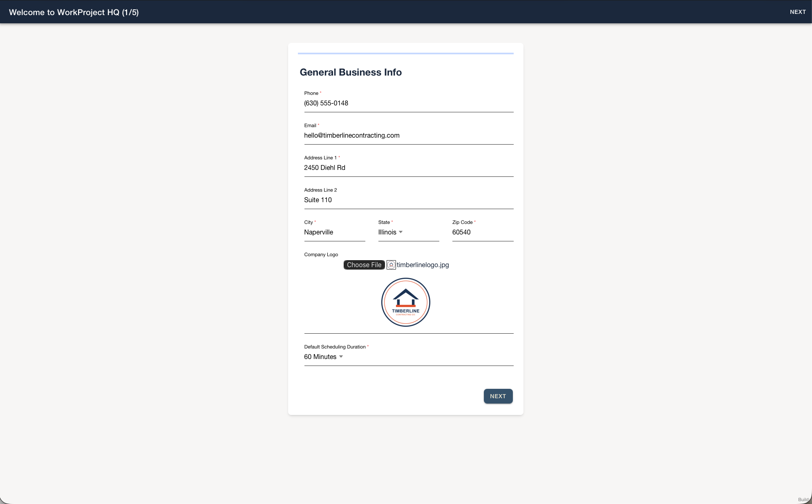
Task: Click the NEXT button at form bottom
Action: pos(498,396)
